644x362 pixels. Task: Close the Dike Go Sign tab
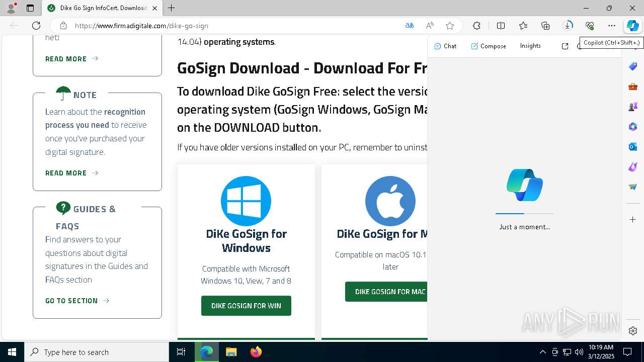pyautogui.click(x=154, y=8)
